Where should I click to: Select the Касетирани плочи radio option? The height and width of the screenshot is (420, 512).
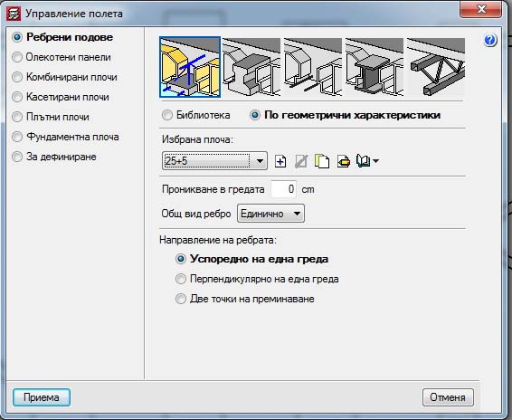tap(61, 97)
